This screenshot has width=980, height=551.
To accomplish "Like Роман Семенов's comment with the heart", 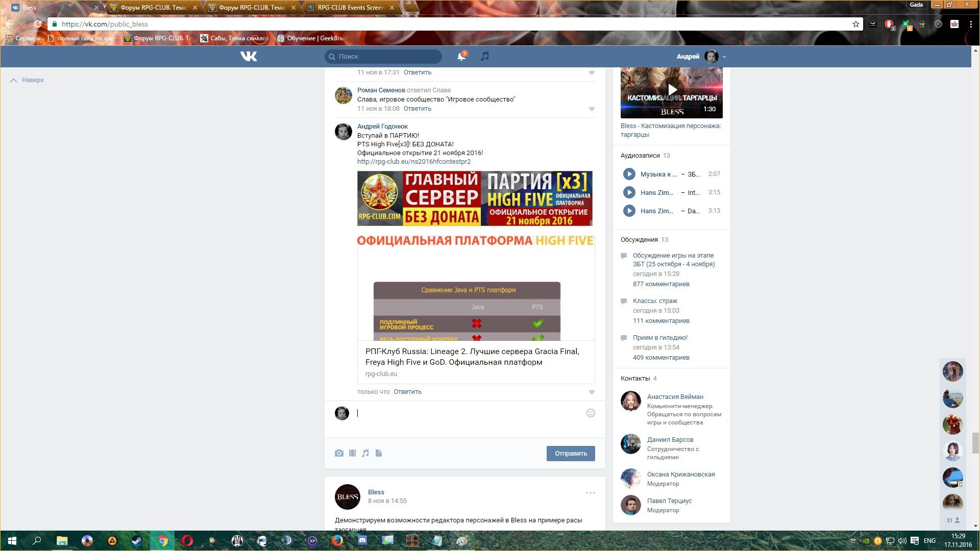I will coord(592,109).
